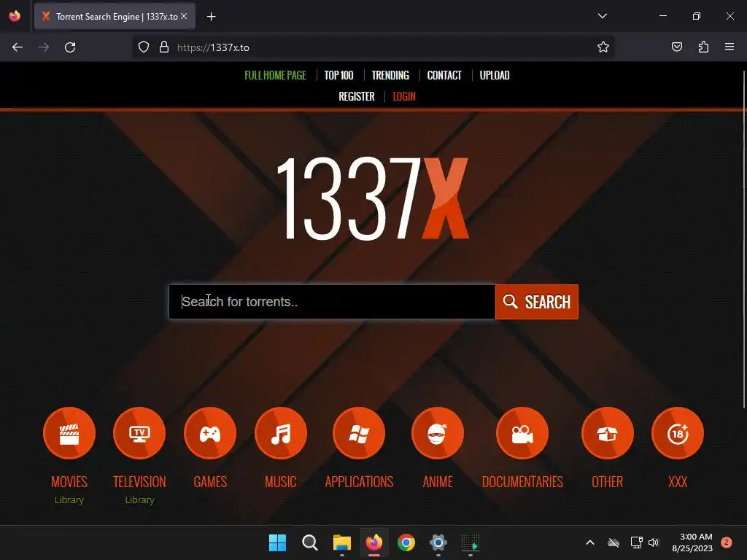Open the Games controller icon
This screenshot has width=747, height=560.
pos(210,433)
